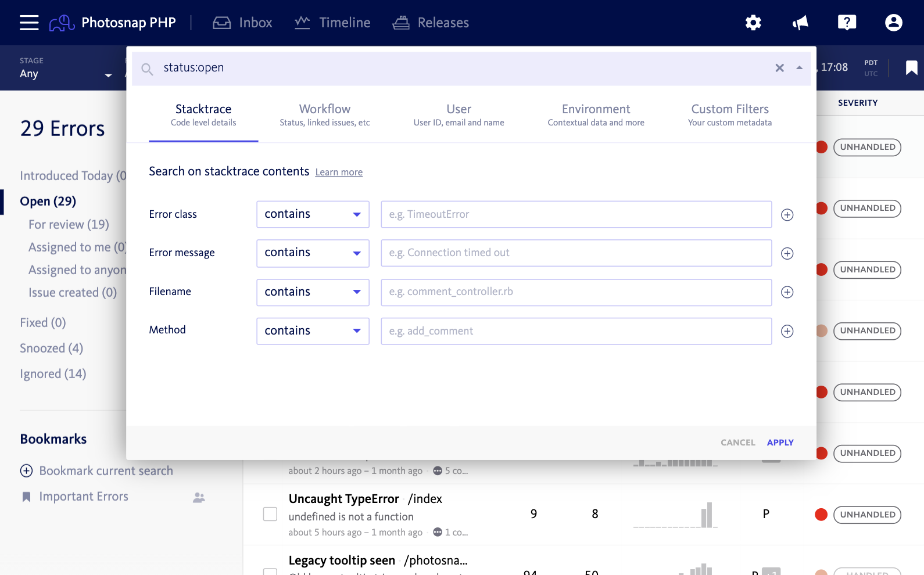Open settings gear in top bar
Screen dimensions: 924x575
click(753, 23)
